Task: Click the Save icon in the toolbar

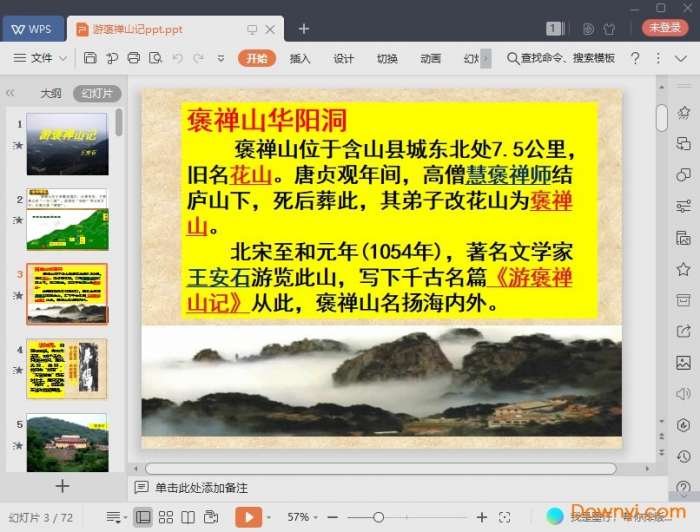Action: coord(90,58)
